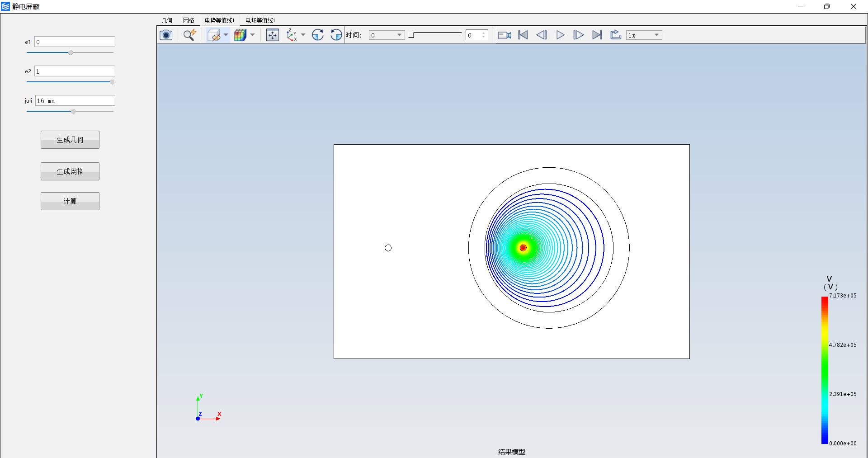Select the 电势等值线1 tab

(219, 20)
